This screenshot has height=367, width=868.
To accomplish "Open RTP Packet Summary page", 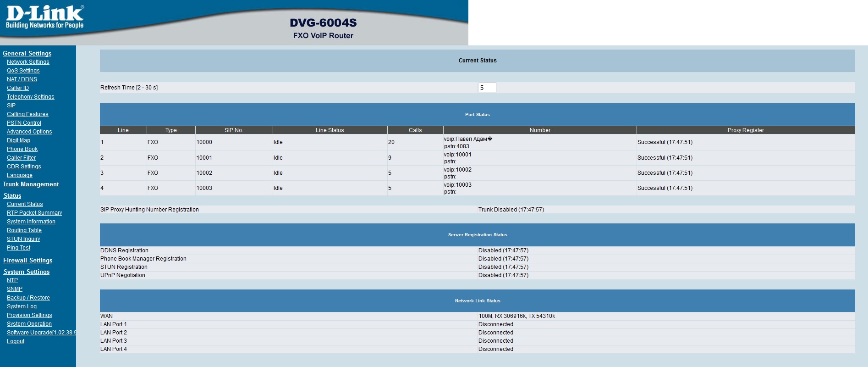I will (34, 213).
